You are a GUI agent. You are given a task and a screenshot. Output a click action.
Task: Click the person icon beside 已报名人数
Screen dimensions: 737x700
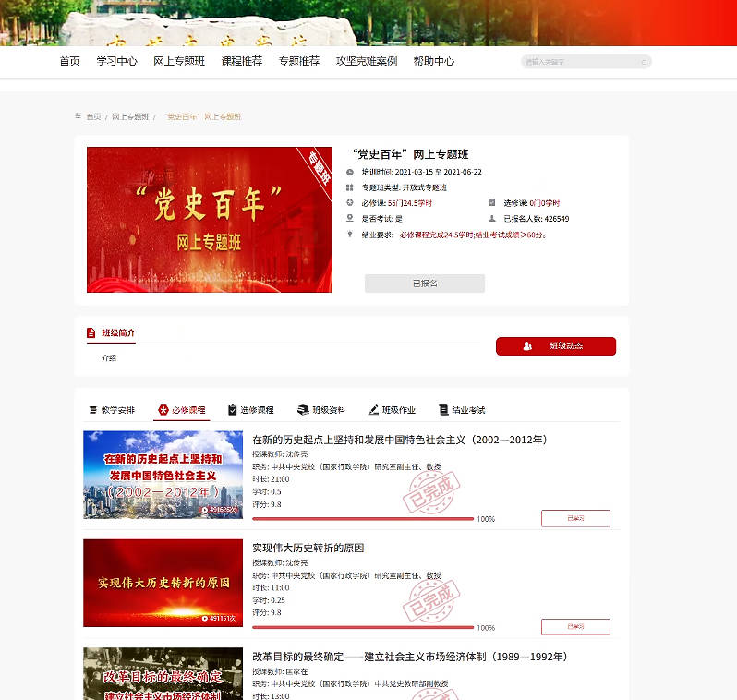(492, 219)
